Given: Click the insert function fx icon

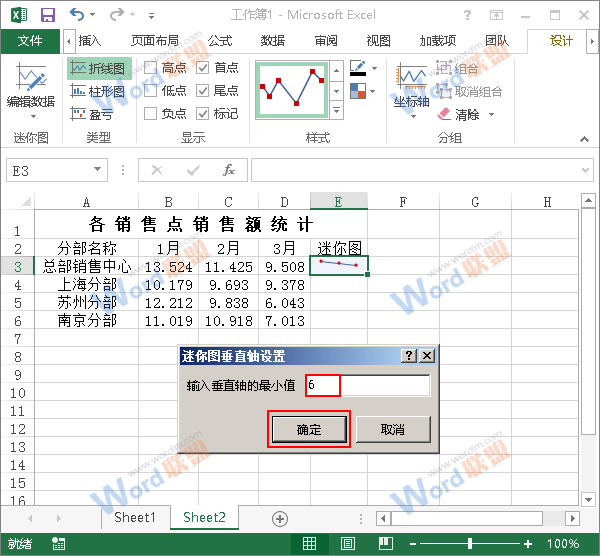Looking at the screenshot, I should [229, 170].
